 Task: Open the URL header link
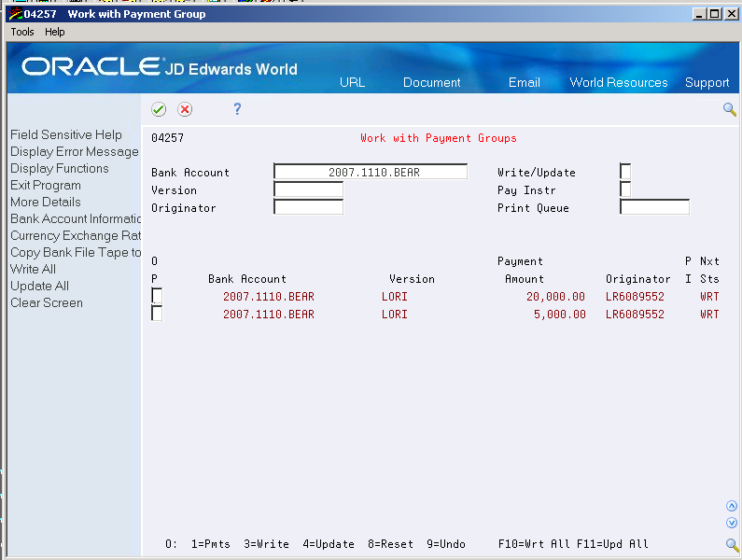[x=352, y=82]
